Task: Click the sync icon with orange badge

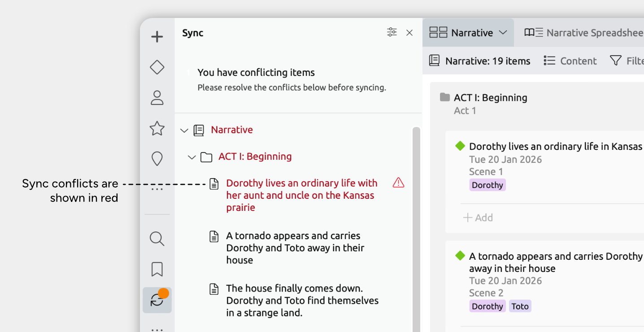Action: 157,300
